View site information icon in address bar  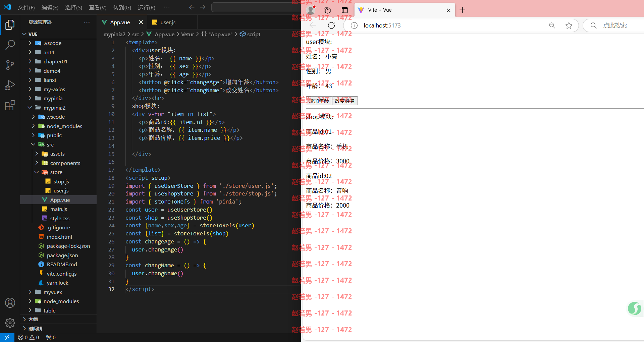click(354, 25)
